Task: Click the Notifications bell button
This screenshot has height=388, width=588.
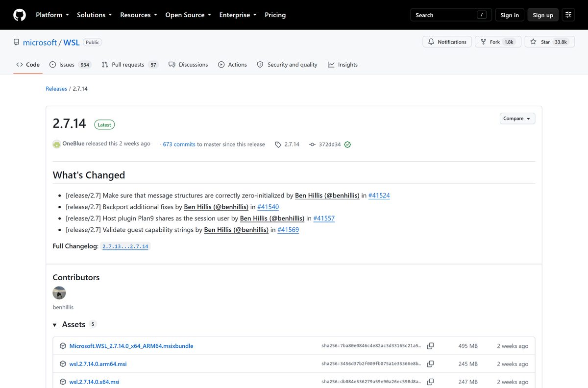Action: [447, 42]
